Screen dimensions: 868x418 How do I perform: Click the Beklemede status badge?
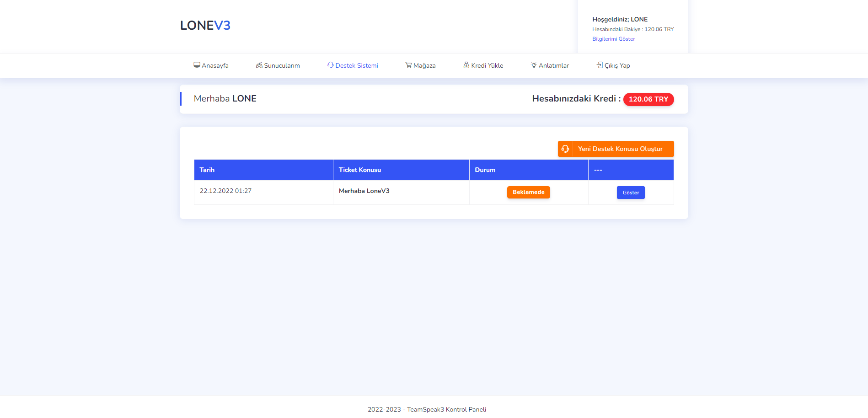529,192
